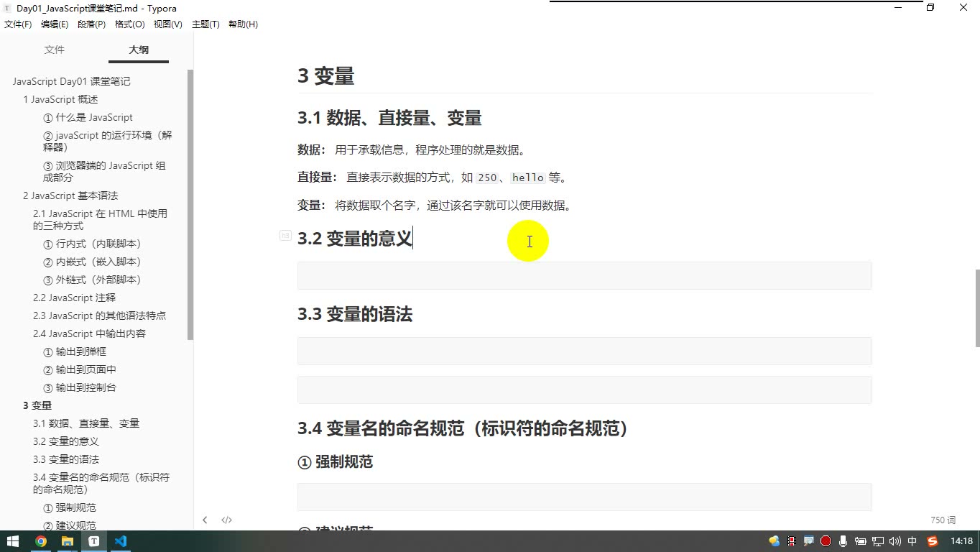Select outline item ① 输出到弹框
This screenshot has width=980, height=552.
click(x=75, y=351)
